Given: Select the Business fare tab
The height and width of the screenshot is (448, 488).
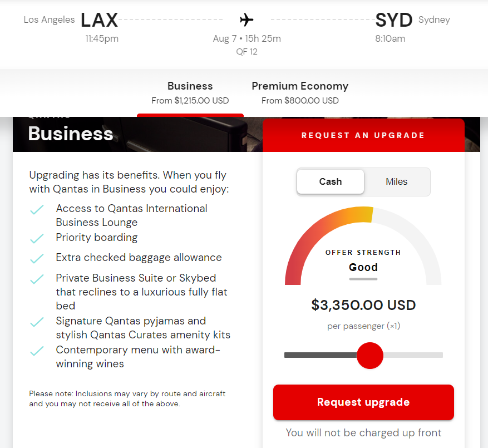Looking at the screenshot, I should point(190,86).
